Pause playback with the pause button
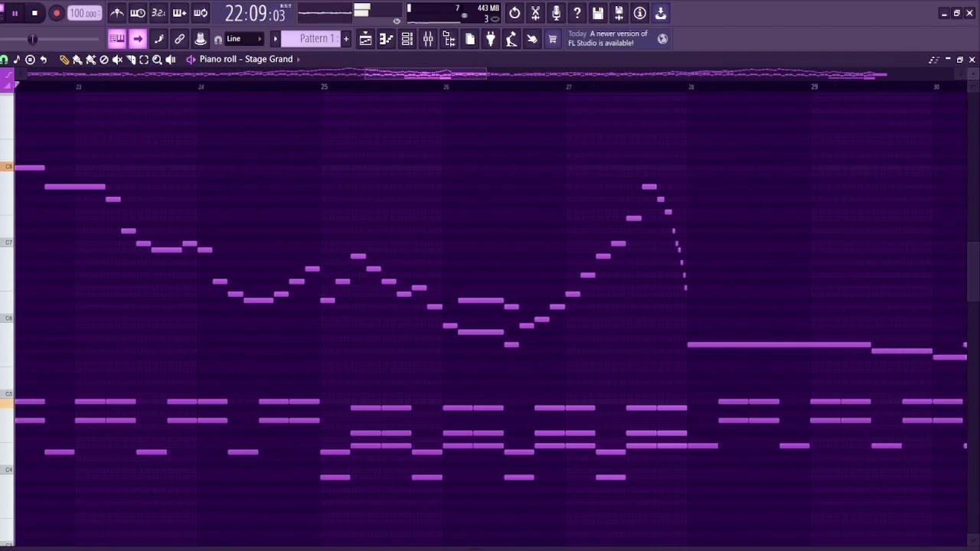The image size is (980, 551). 15,13
